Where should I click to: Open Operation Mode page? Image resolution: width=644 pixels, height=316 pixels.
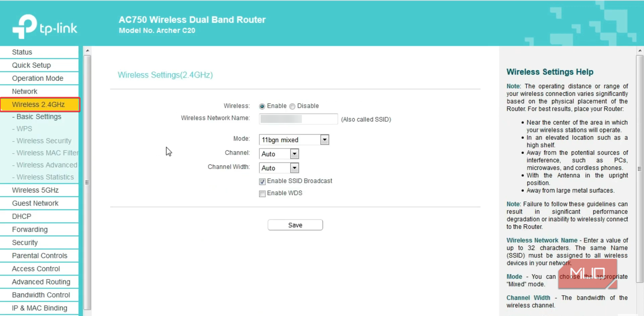pos(39,78)
